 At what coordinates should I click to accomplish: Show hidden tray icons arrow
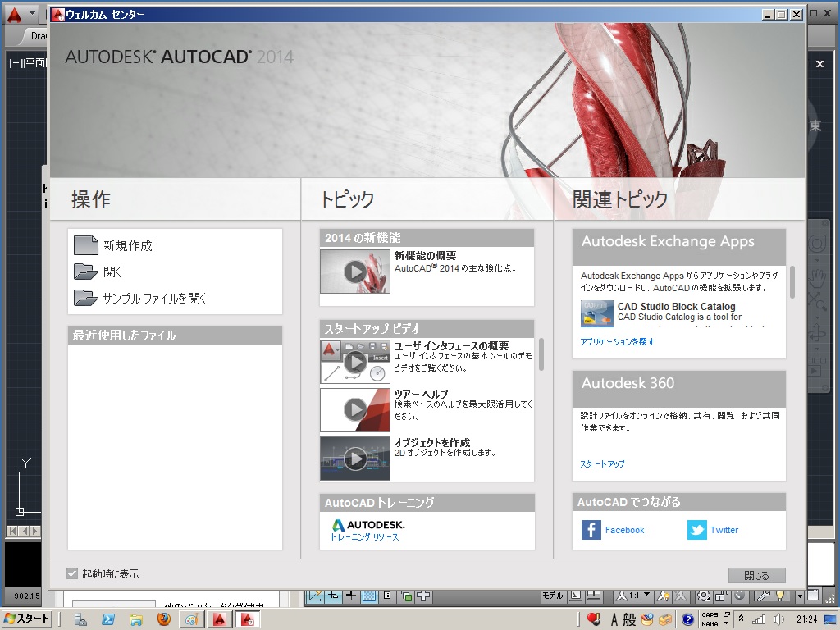tap(741, 619)
